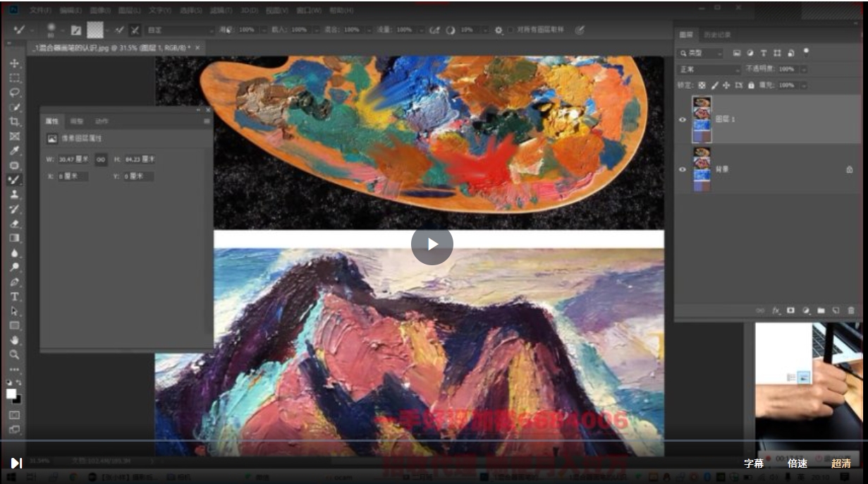Select the Move tool

point(14,63)
